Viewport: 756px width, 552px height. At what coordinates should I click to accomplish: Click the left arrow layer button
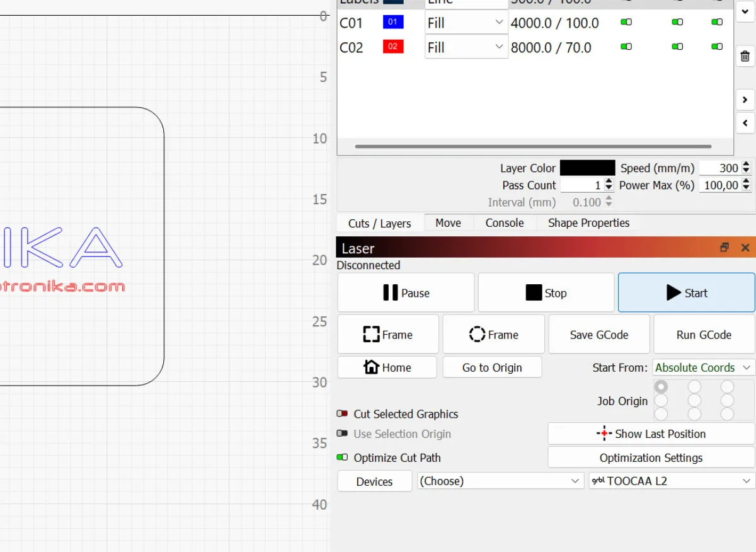click(x=745, y=123)
